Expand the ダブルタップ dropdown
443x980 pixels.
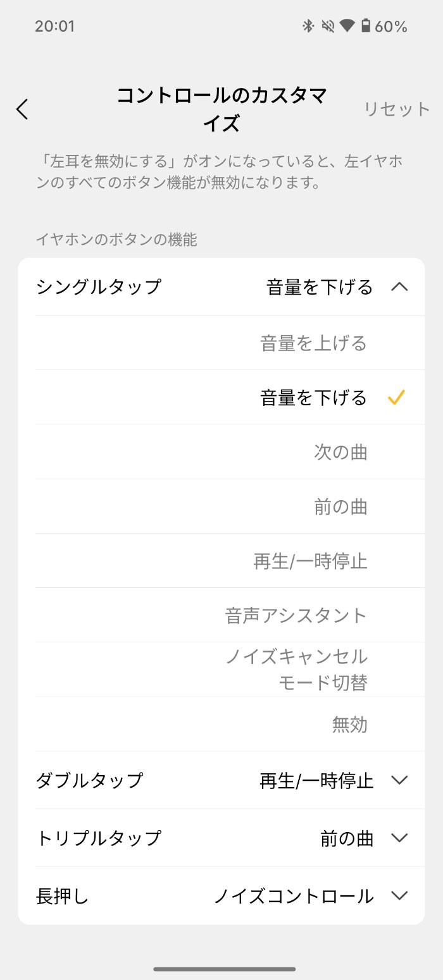[x=399, y=781]
